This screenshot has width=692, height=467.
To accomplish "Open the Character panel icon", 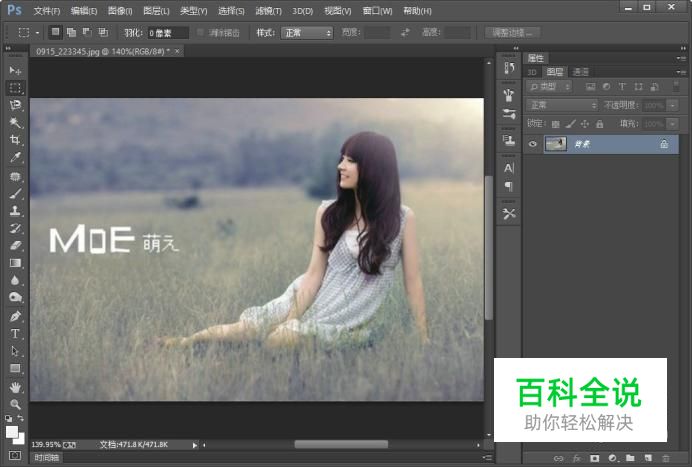I will tap(509, 168).
